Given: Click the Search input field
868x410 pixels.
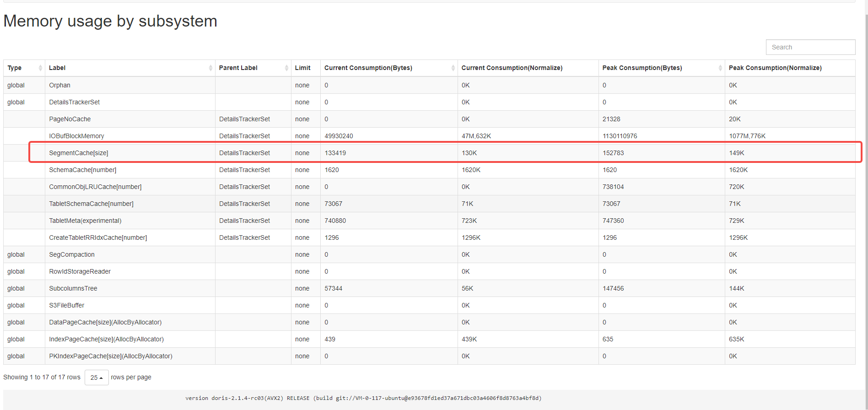Looking at the screenshot, I should point(810,47).
